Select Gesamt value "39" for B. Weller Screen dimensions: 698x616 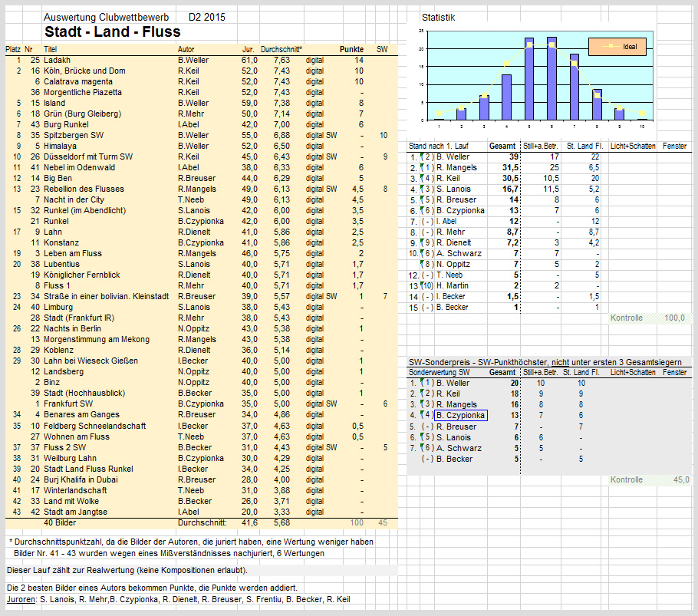click(514, 156)
